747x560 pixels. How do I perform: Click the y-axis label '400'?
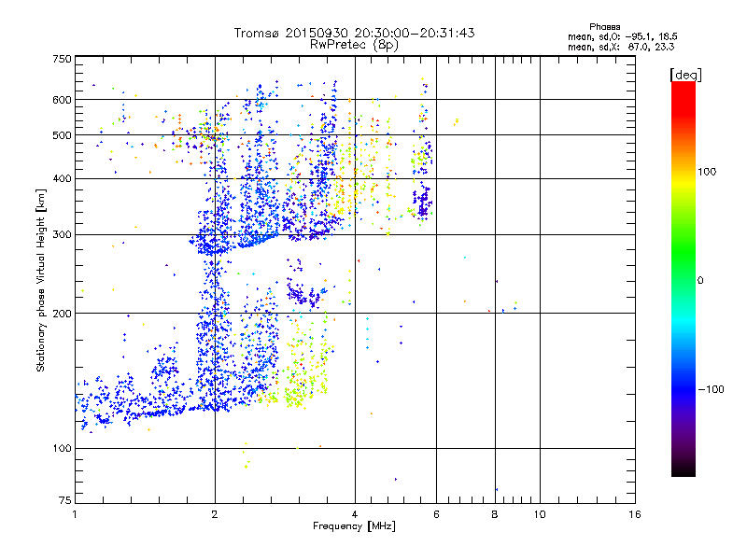62,179
